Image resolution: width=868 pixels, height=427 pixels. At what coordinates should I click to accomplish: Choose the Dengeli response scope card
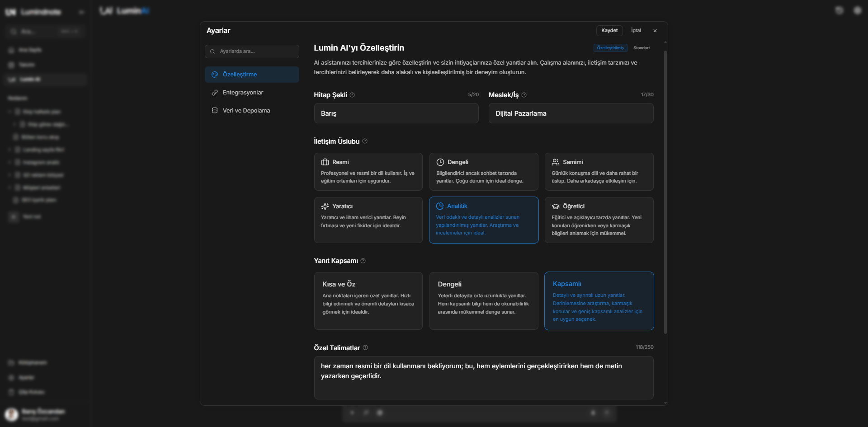click(x=484, y=301)
